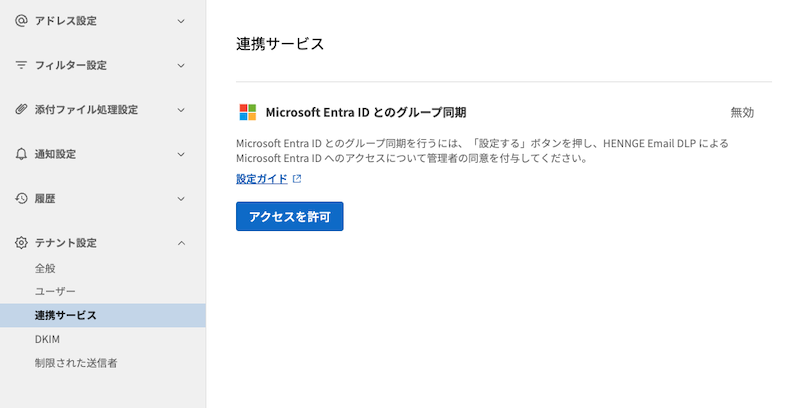Viewport: 800px width, 408px height.
Task: Go to 全般 under テナント設定
Action: pos(45,268)
